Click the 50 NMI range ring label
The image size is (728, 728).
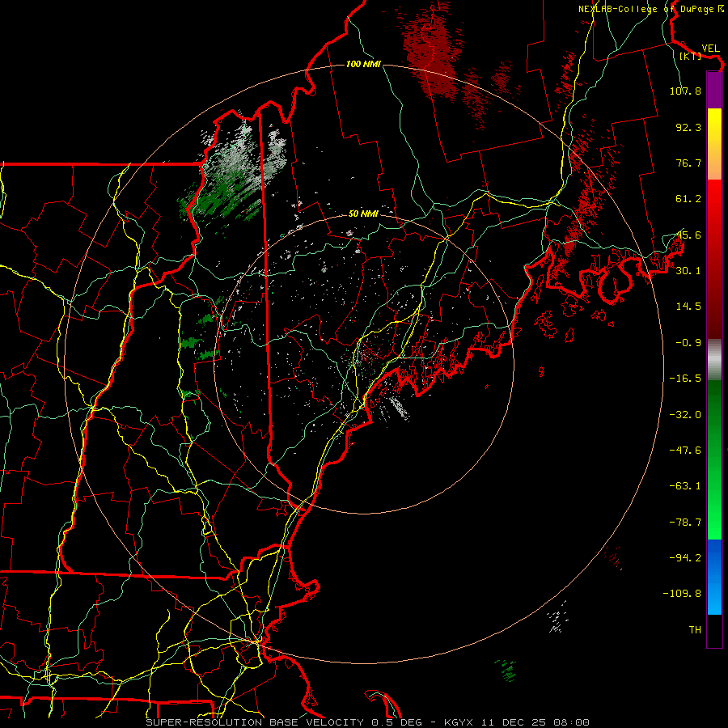point(363,214)
